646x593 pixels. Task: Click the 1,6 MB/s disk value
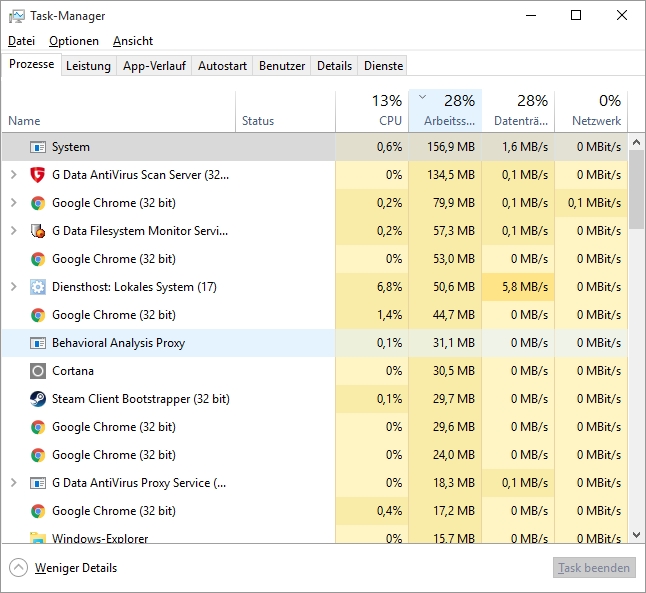tap(525, 147)
